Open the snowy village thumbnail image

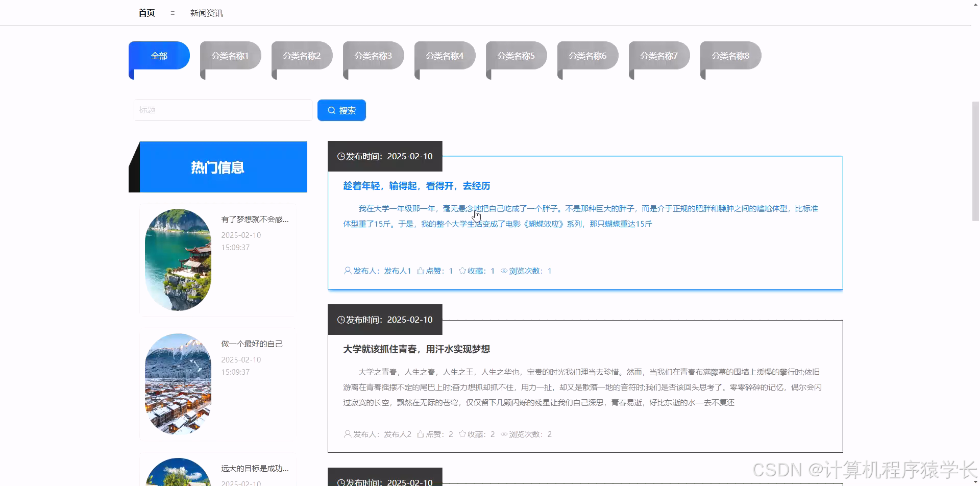(x=178, y=384)
